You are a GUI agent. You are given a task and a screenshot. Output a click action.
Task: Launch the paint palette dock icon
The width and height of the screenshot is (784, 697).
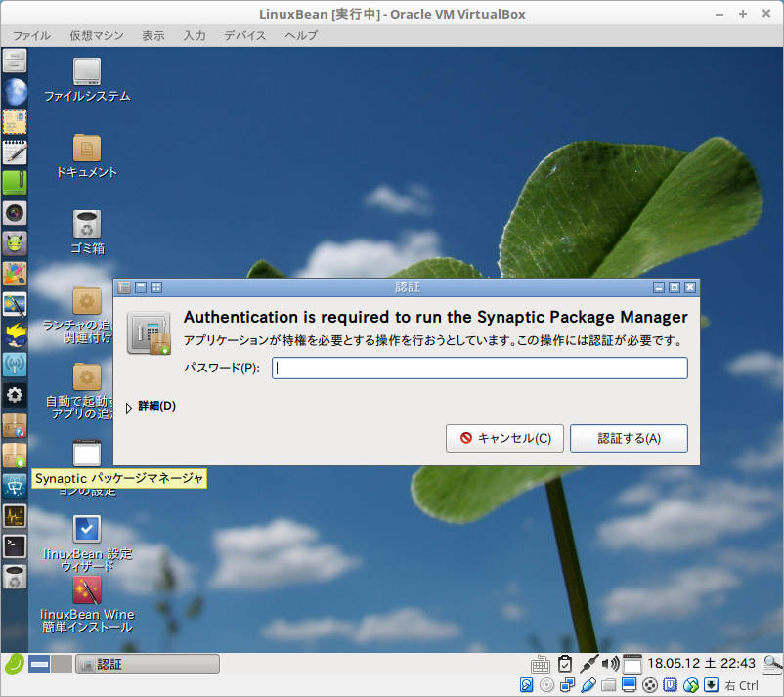(15, 274)
